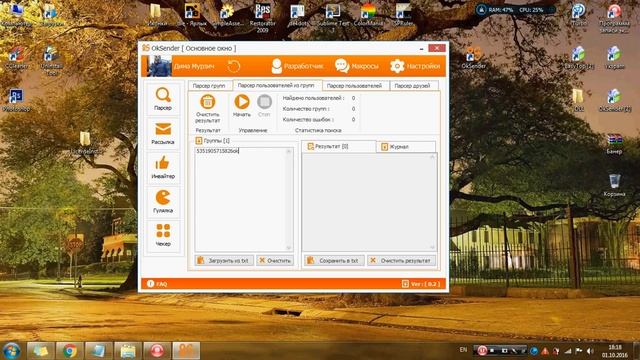Open the Журнал tab

coord(406,147)
